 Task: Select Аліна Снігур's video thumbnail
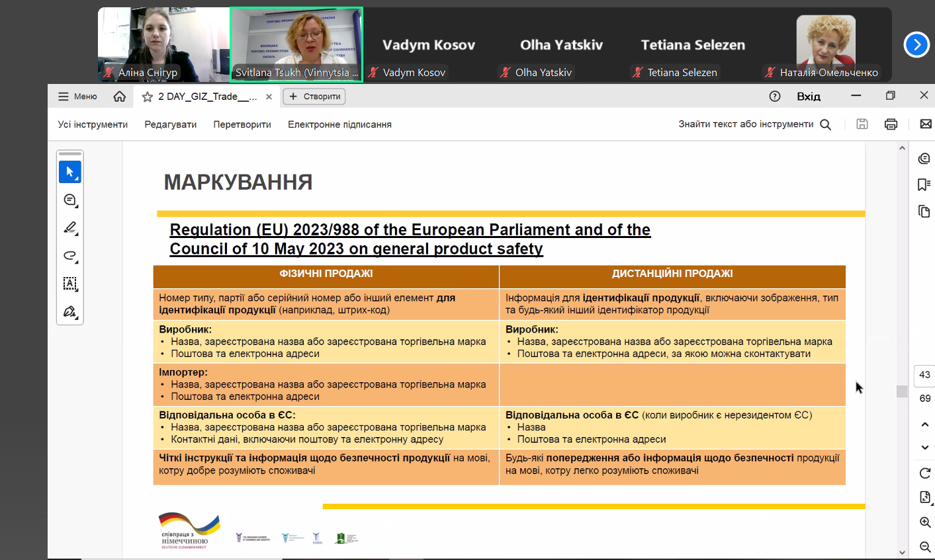(x=163, y=44)
